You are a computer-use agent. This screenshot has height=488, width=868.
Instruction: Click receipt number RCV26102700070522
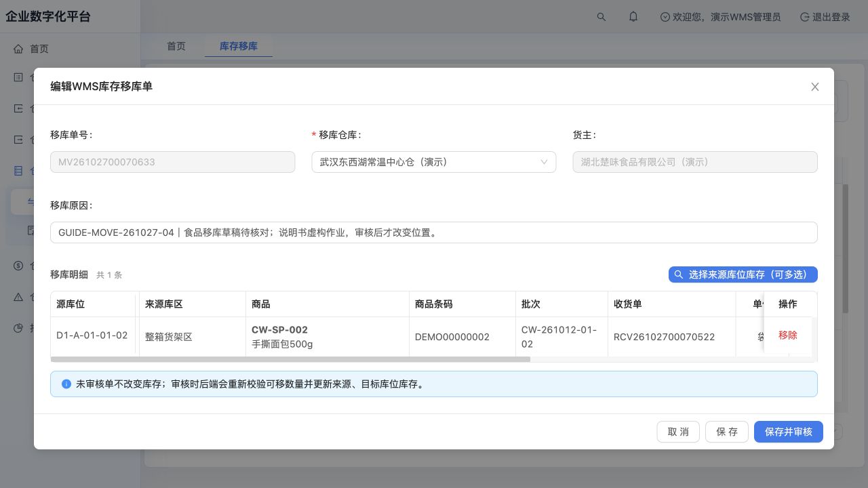coord(664,337)
